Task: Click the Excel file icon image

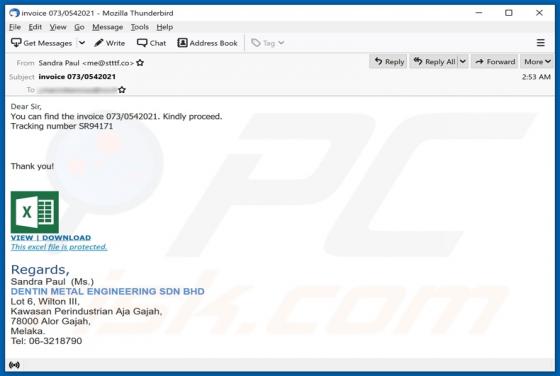Action: pyautogui.click(x=35, y=212)
